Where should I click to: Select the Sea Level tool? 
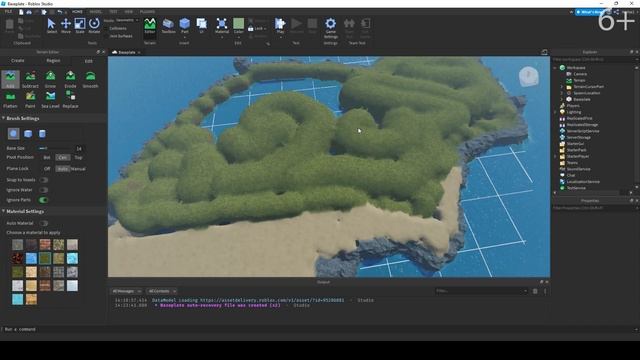[50, 99]
